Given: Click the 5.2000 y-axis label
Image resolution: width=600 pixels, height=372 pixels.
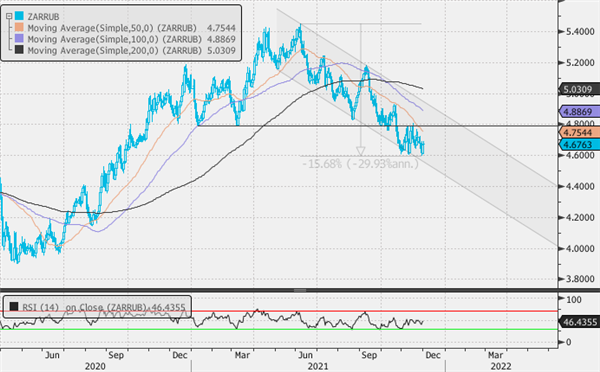Looking at the screenshot, I should click(580, 63).
